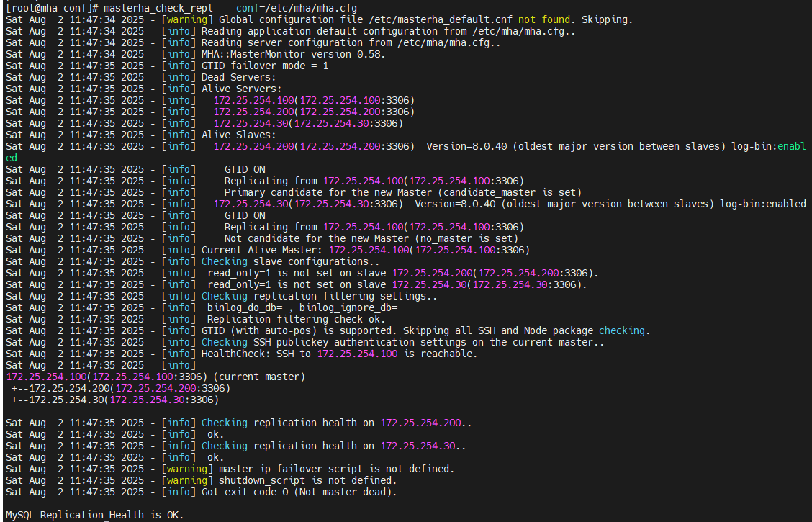812x522 pixels.
Task: Click 'GTID failover mode = 1' text
Action: (x=265, y=66)
